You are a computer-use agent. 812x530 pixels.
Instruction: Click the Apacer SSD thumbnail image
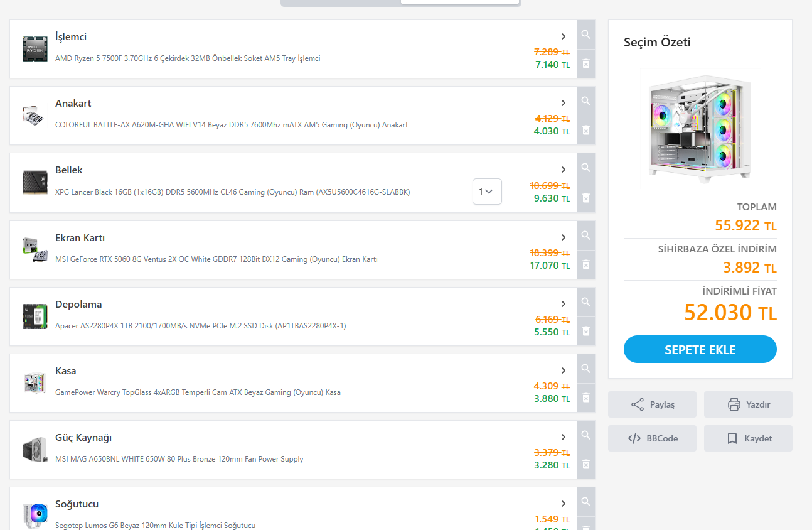pos(35,316)
